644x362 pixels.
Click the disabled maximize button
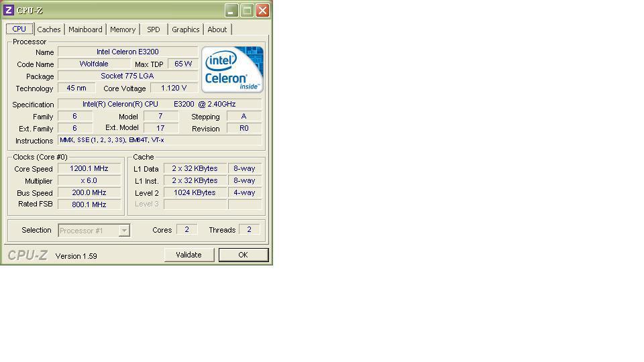pos(248,10)
